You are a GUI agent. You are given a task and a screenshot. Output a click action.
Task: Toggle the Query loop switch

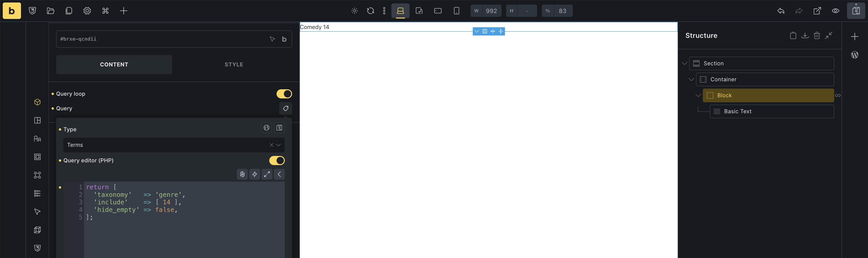pos(284,94)
